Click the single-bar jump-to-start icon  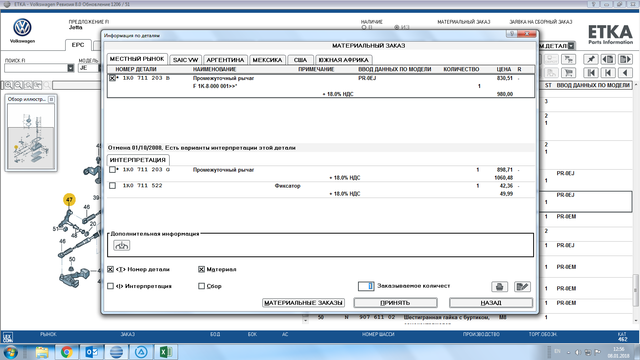click(x=608, y=73)
